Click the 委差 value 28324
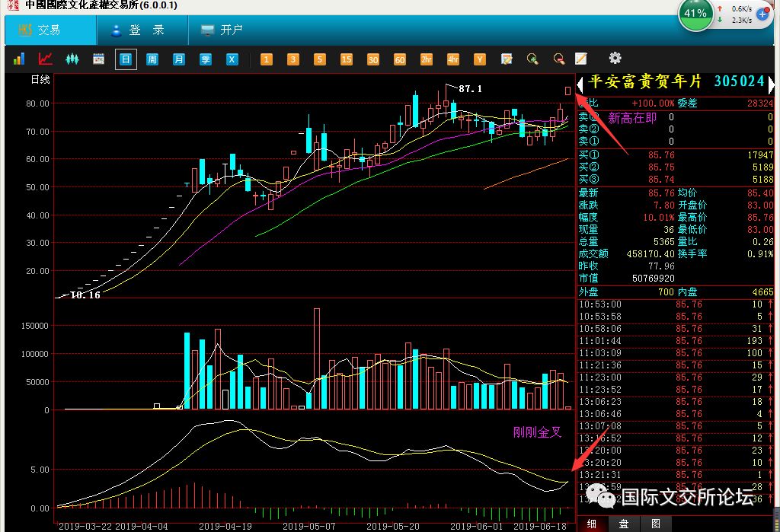The height and width of the screenshot is (532, 780). 760,103
